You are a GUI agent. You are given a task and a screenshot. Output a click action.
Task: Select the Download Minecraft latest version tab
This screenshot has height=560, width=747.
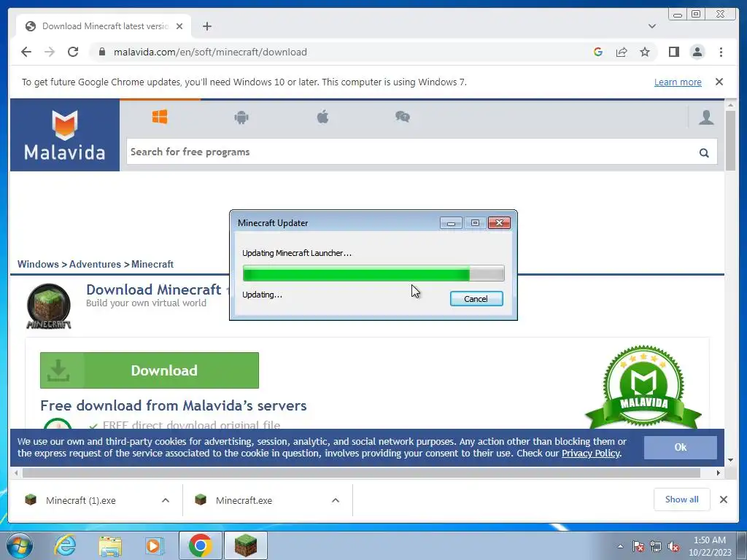(x=104, y=26)
